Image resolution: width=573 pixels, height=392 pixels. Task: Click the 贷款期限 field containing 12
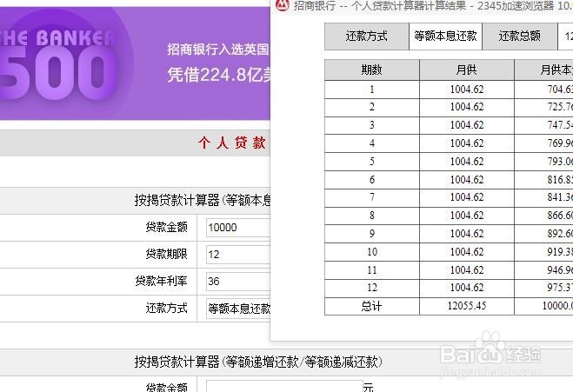(x=238, y=255)
